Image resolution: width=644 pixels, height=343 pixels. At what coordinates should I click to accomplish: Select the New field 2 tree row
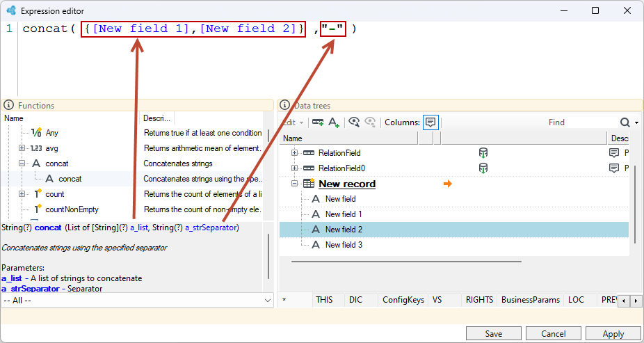coord(454,230)
